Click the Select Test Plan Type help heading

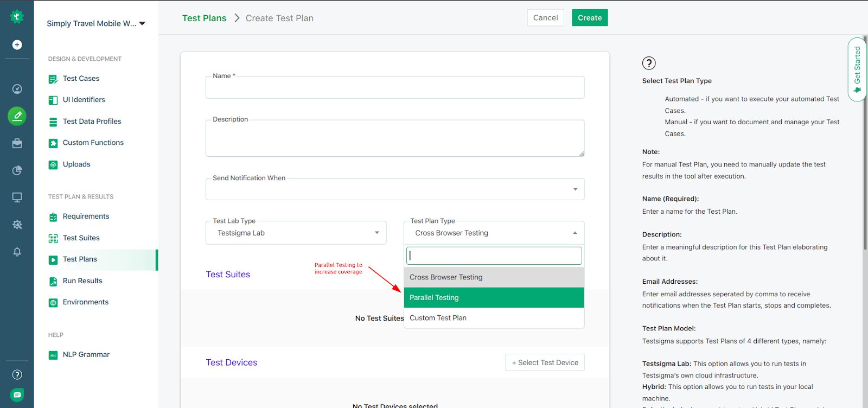pos(676,81)
